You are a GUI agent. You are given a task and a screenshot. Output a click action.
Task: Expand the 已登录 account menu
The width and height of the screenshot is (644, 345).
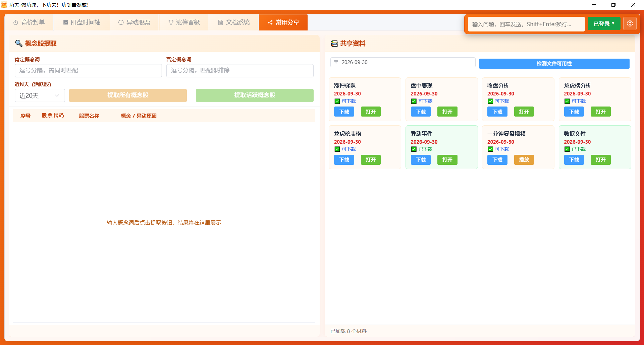[x=604, y=24]
